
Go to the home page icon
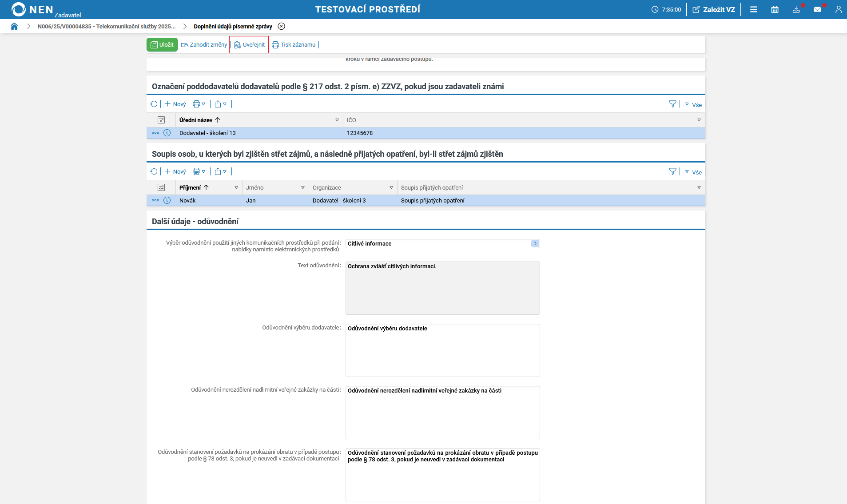(x=14, y=26)
